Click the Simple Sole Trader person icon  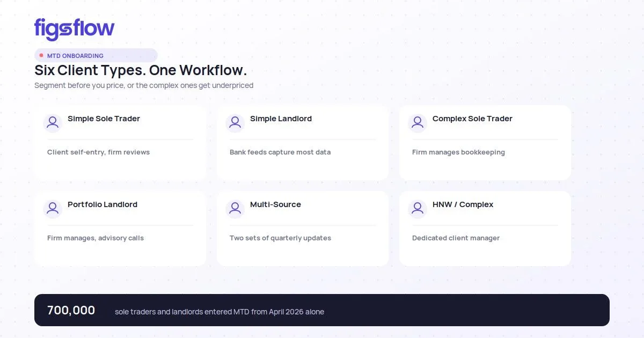pos(53,123)
